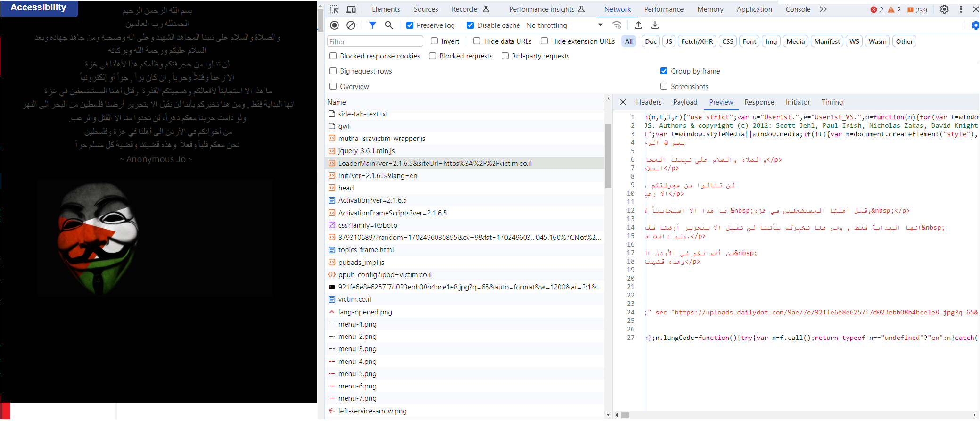Screen dimensions: 980x421
Task: Filter requests by CSS type
Action: (x=728, y=41)
